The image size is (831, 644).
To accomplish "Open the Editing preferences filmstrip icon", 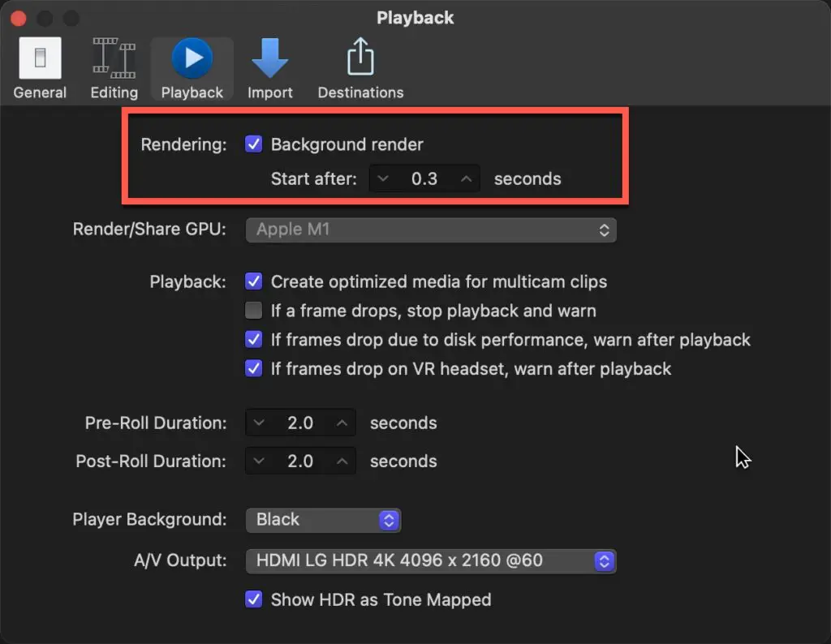I will [114, 58].
